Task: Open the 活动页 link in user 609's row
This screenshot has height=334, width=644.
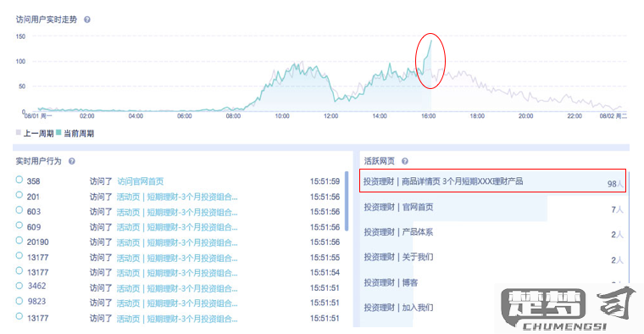Action: pos(177,227)
